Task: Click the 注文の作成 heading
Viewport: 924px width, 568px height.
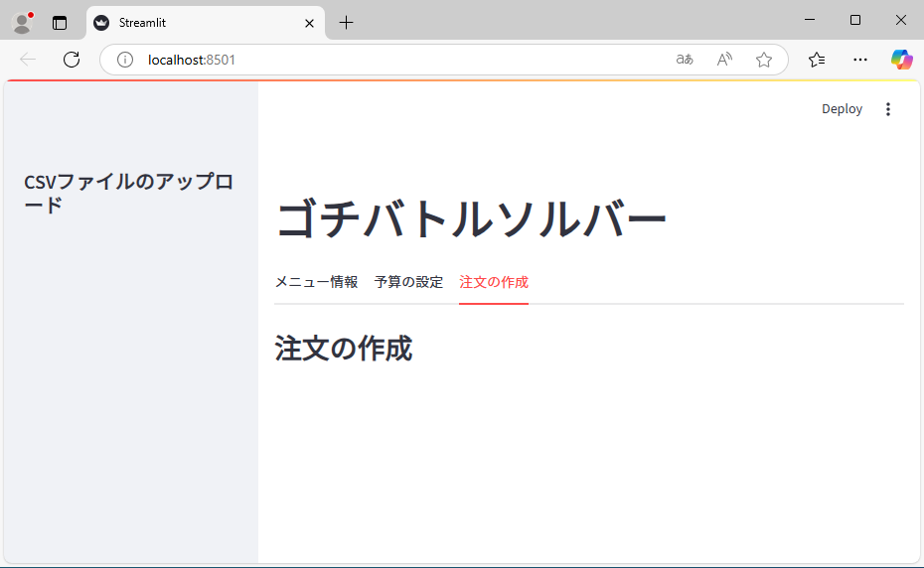Action: 344,349
